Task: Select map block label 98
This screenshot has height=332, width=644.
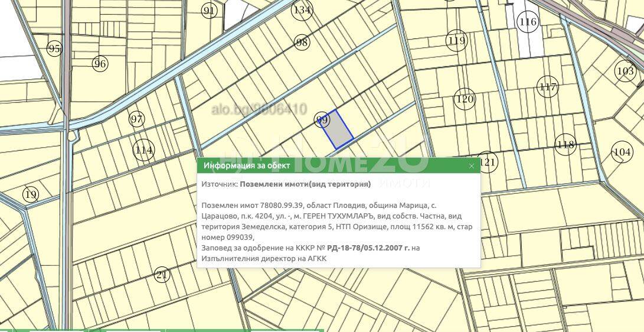Action: pyautogui.click(x=302, y=43)
